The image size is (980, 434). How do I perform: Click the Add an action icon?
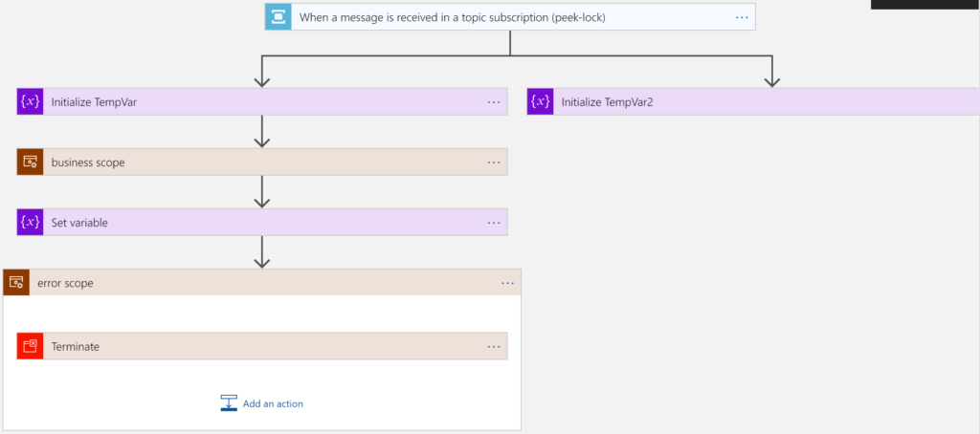(229, 403)
